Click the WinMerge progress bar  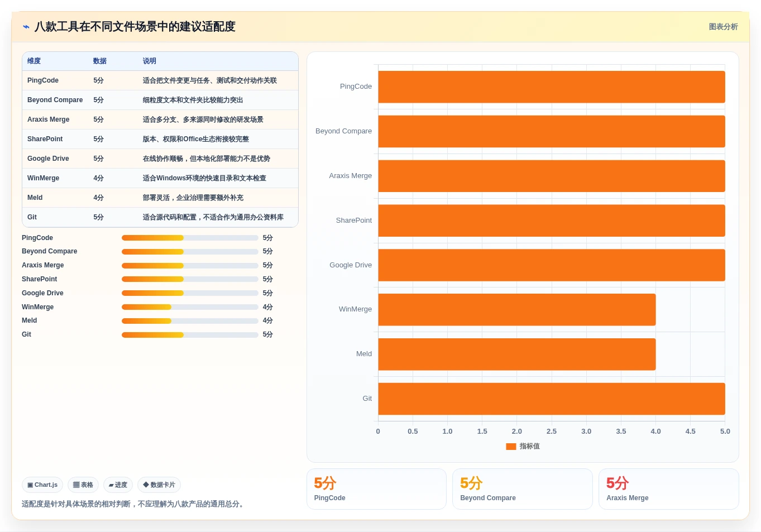coord(190,307)
